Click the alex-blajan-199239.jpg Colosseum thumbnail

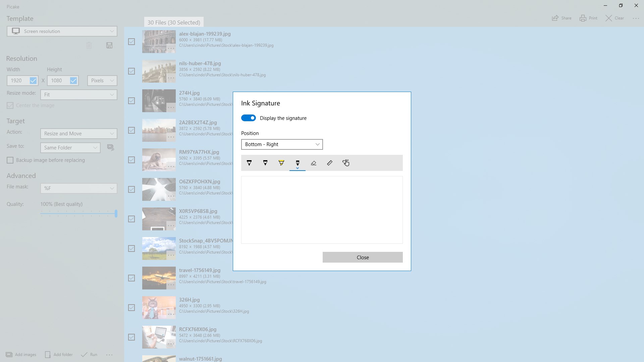click(159, 42)
